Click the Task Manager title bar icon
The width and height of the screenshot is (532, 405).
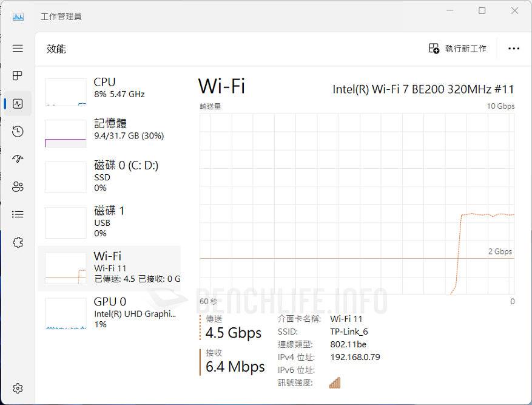(x=17, y=16)
